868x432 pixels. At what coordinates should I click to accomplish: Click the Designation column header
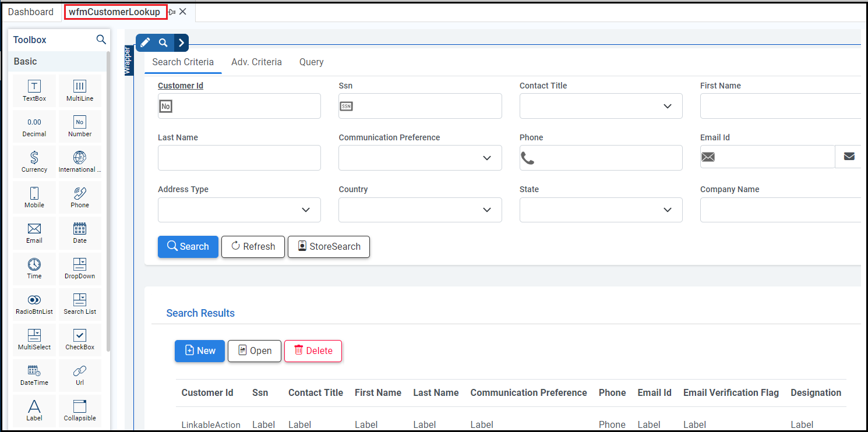[816, 392]
